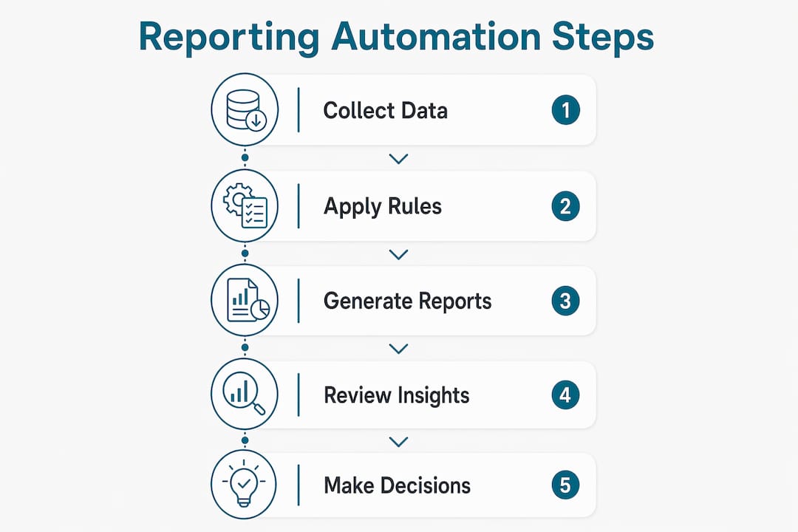Select the Make Decisions step label
This screenshot has width=798, height=532.
[397, 485]
